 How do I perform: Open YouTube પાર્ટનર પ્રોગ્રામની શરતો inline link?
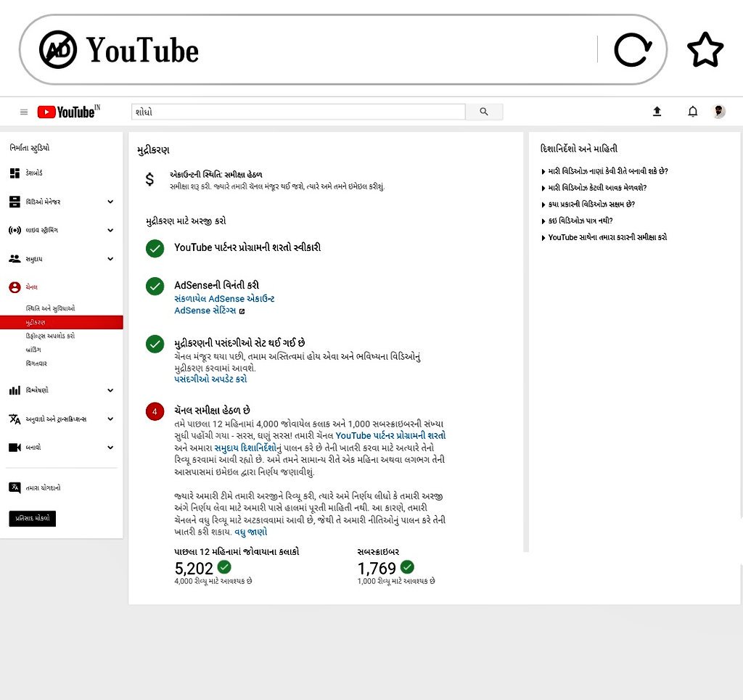click(390, 435)
